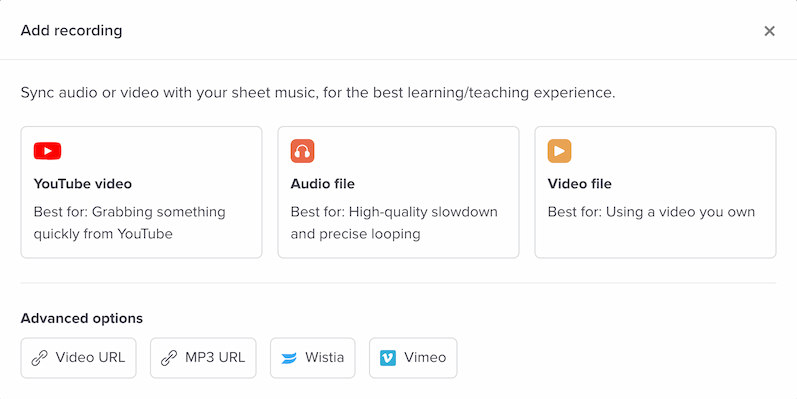Pick the Video file option card
The image size is (797, 399).
(655, 192)
